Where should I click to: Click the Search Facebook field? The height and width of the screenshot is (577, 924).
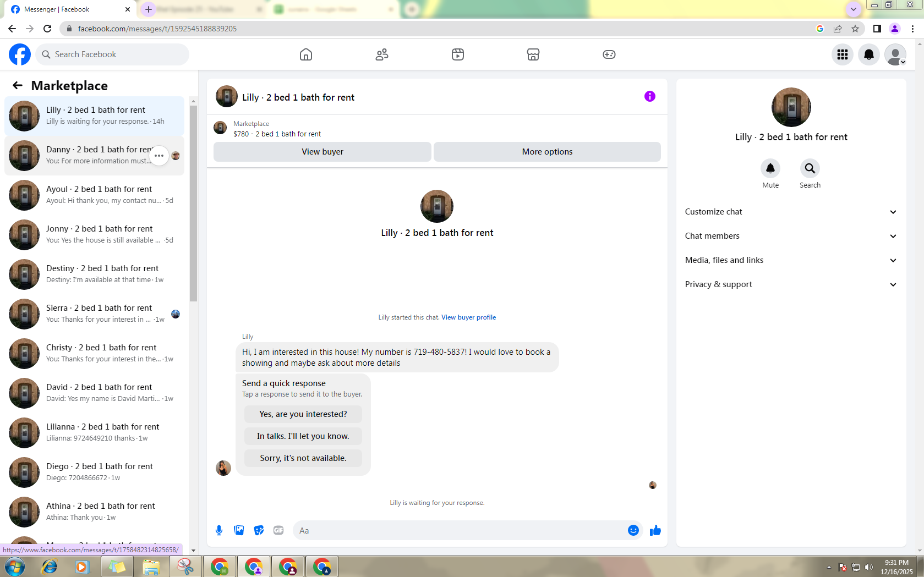coord(112,54)
